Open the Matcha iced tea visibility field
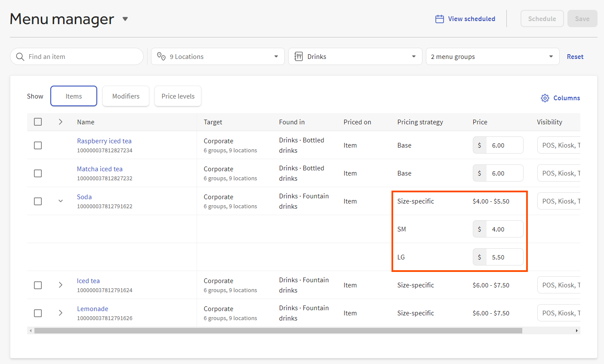Viewport: 604px width, 364px height. [x=559, y=173]
